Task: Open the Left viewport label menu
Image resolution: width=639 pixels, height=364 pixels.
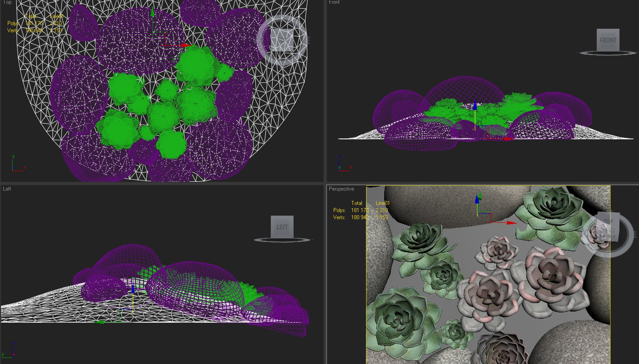Action: tap(7, 189)
